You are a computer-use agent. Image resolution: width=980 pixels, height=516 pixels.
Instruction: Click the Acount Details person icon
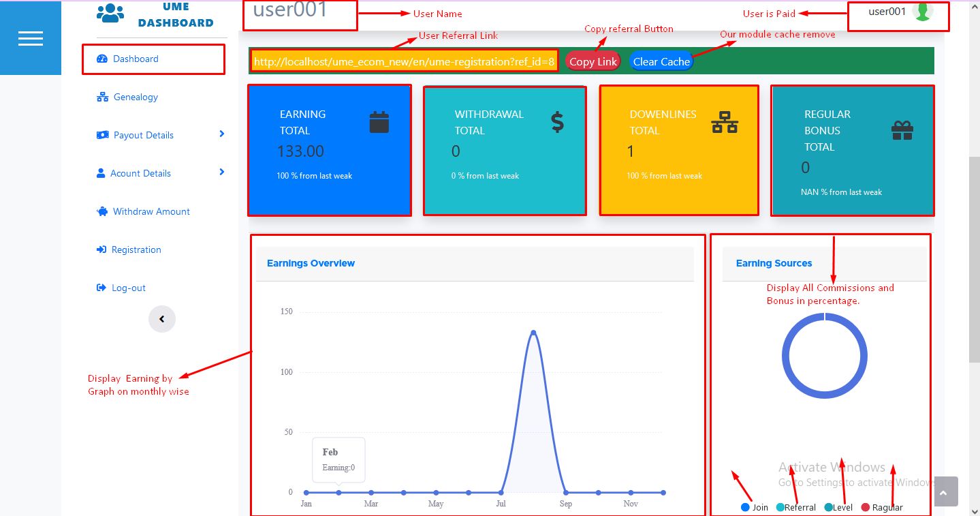(x=101, y=173)
